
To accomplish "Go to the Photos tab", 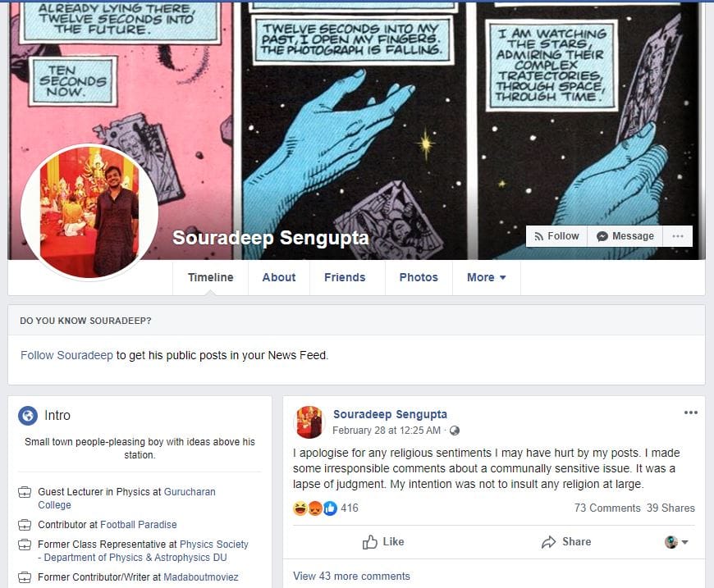I will [x=419, y=277].
